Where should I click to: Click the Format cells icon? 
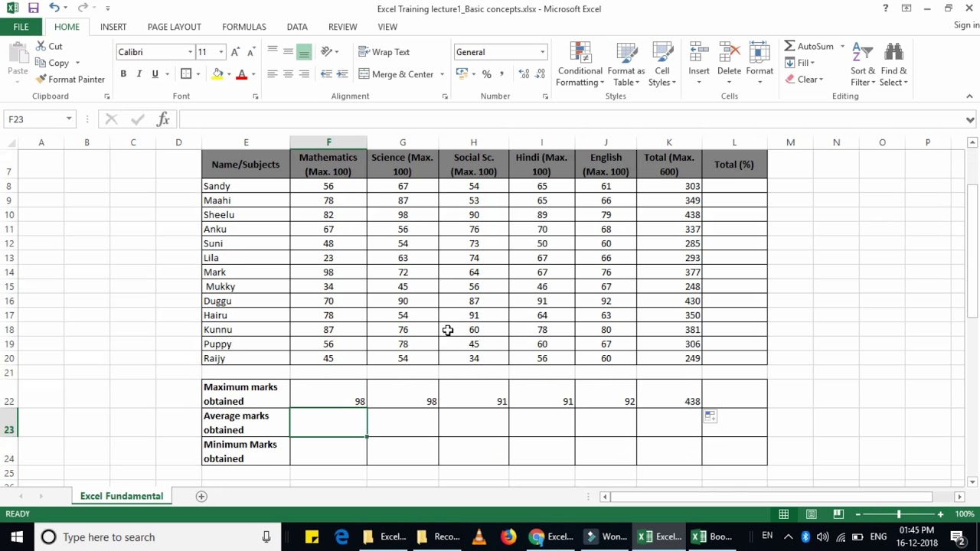pyautogui.click(x=759, y=52)
